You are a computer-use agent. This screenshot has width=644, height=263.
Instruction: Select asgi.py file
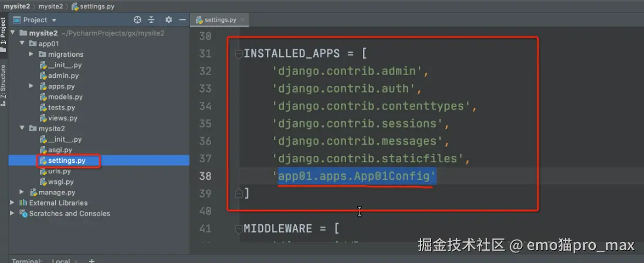coord(60,150)
